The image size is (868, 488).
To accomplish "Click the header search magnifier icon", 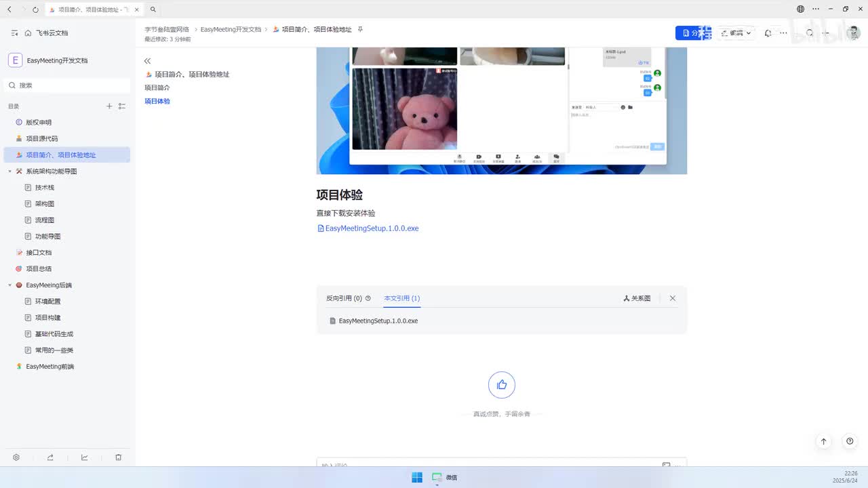I will coord(810,33).
